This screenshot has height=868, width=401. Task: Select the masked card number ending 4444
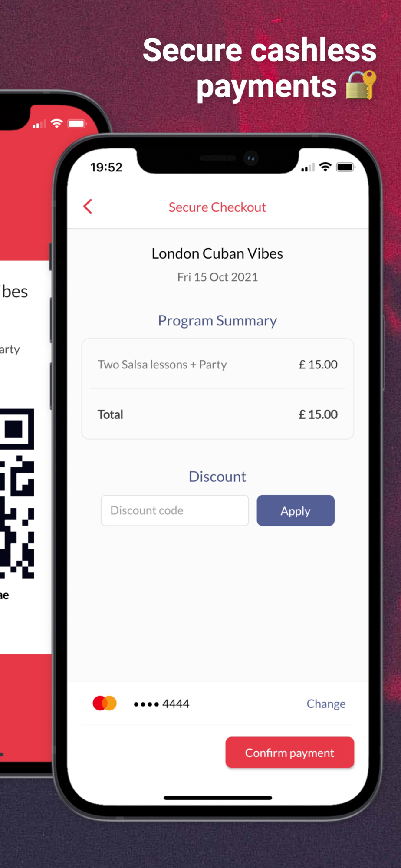click(161, 704)
